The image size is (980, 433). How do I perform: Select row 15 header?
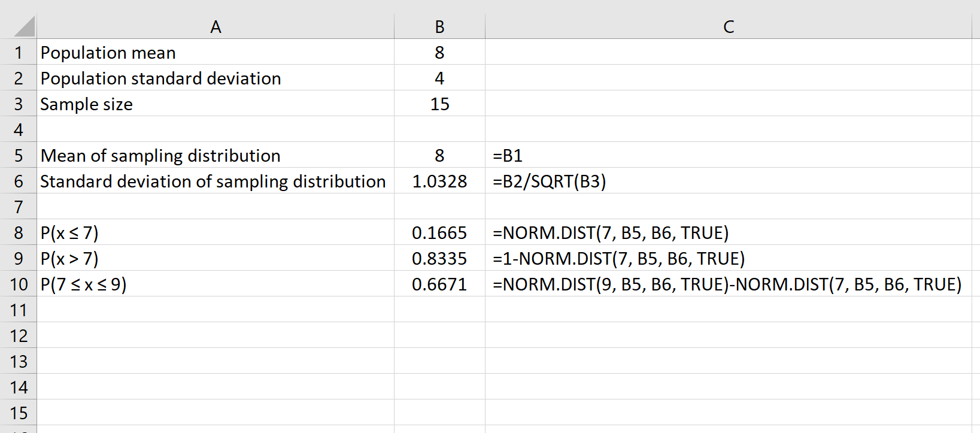(18, 413)
